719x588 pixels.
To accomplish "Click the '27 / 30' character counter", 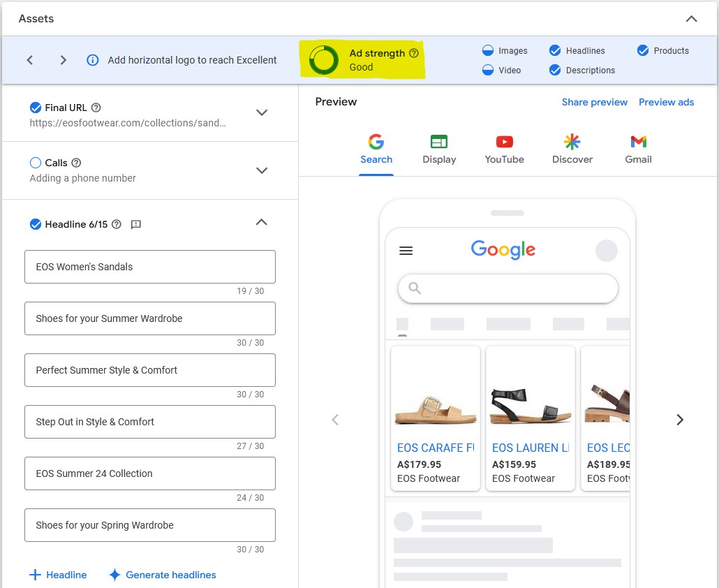I will [x=251, y=446].
